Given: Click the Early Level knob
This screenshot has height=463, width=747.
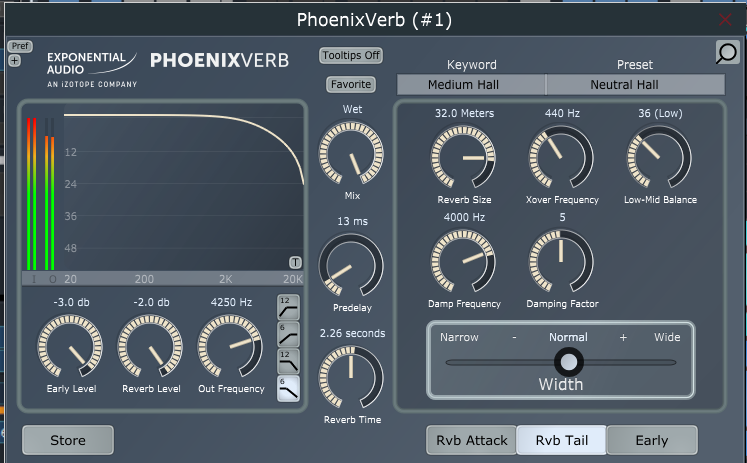Looking at the screenshot, I should point(71,346).
